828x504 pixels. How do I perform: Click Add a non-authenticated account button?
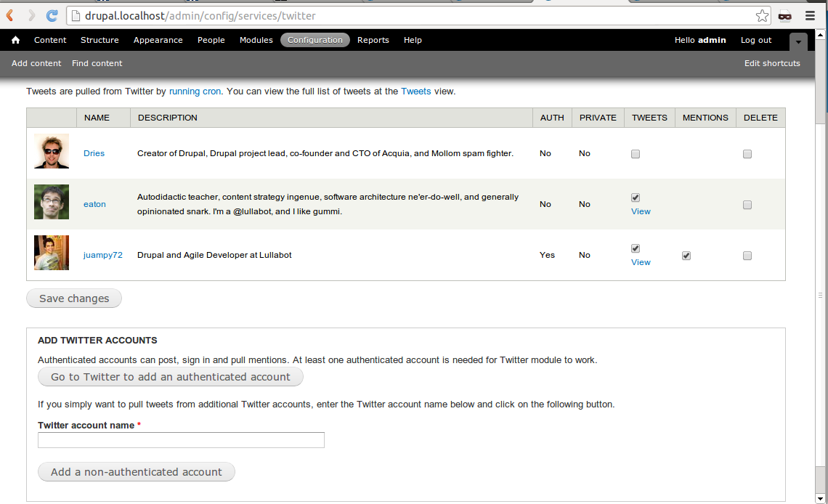pyautogui.click(x=137, y=472)
